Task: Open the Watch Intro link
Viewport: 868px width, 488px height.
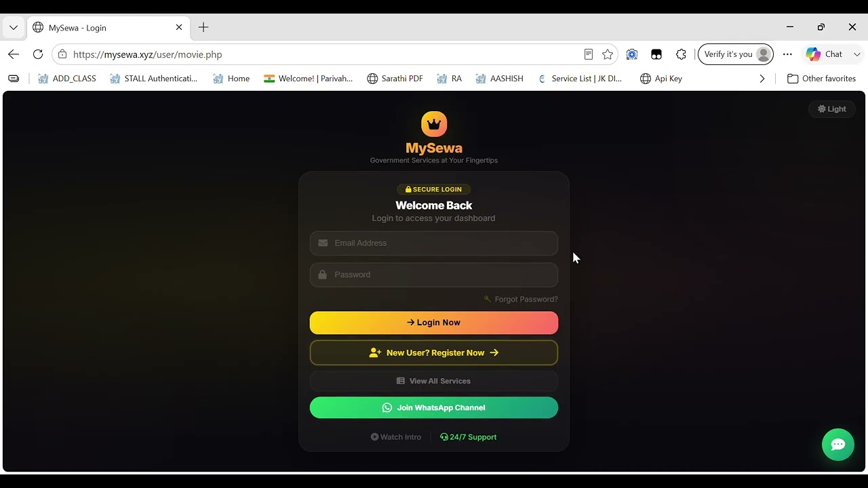Action: point(396,437)
